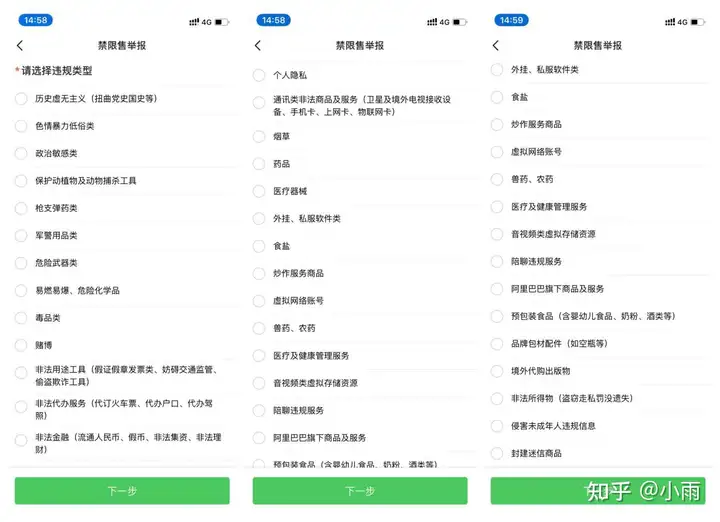This screenshot has width=720, height=522.
Task: Choose 通讯类非法商品及服务 option
Action: [x=259, y=102]
